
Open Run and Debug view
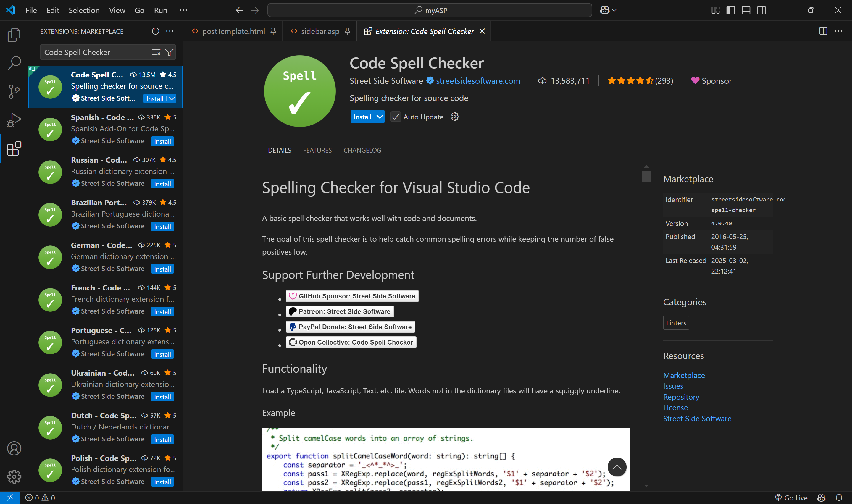pyautogui.click(x=14, y=120)
